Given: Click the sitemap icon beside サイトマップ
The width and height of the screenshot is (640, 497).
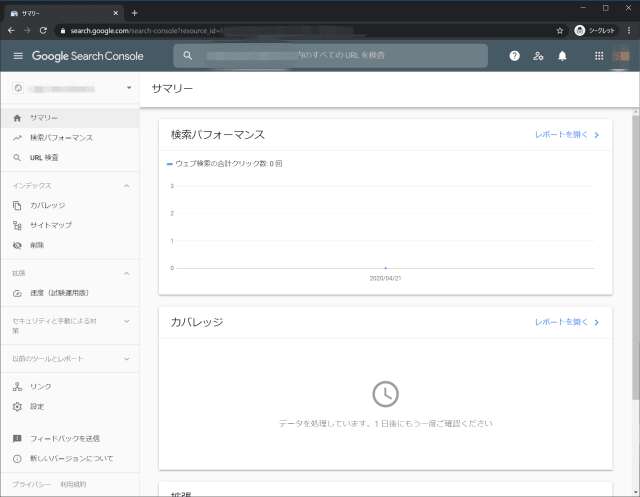Looking at the screenshot, I should click(x=17, y=225).
